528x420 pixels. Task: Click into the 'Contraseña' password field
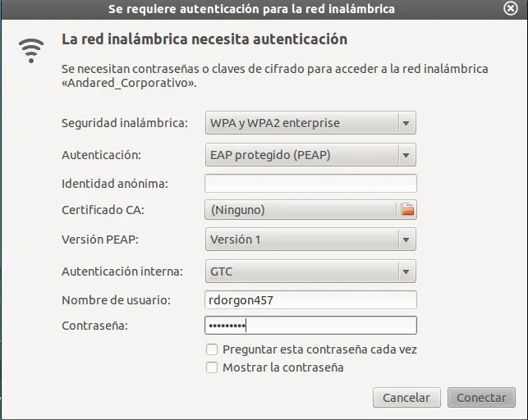tap(310, 326)
